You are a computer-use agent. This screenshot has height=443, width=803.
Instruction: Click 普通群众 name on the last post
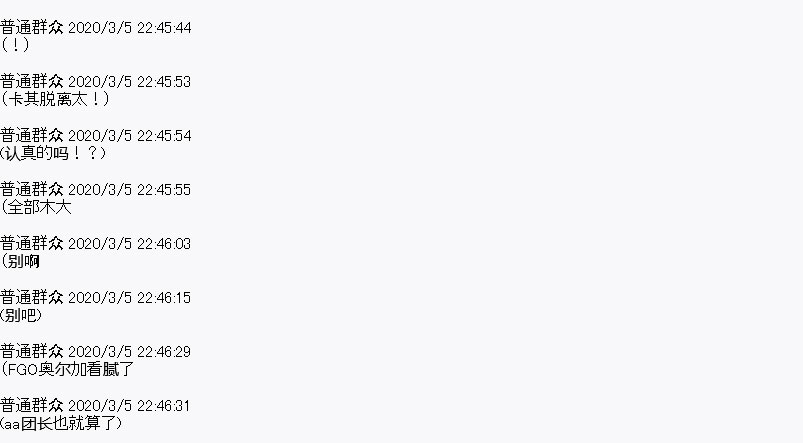click(32, 406)
